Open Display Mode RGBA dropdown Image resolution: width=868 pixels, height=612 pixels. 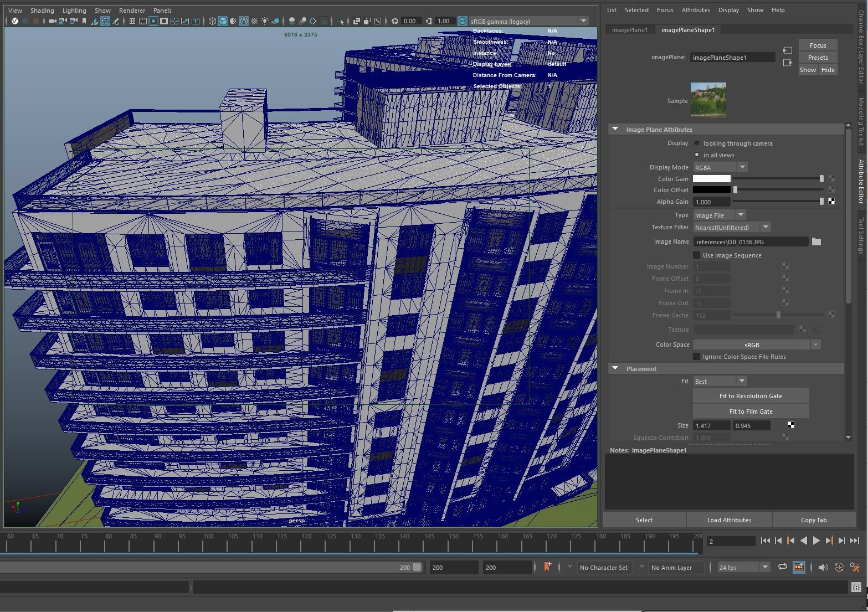click(720, 167)
